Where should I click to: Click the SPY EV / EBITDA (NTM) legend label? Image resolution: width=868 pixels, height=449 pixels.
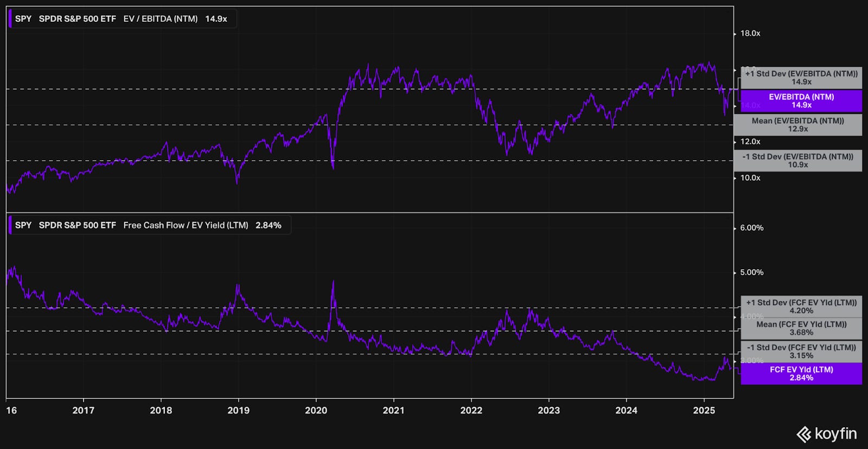[122, 18]
